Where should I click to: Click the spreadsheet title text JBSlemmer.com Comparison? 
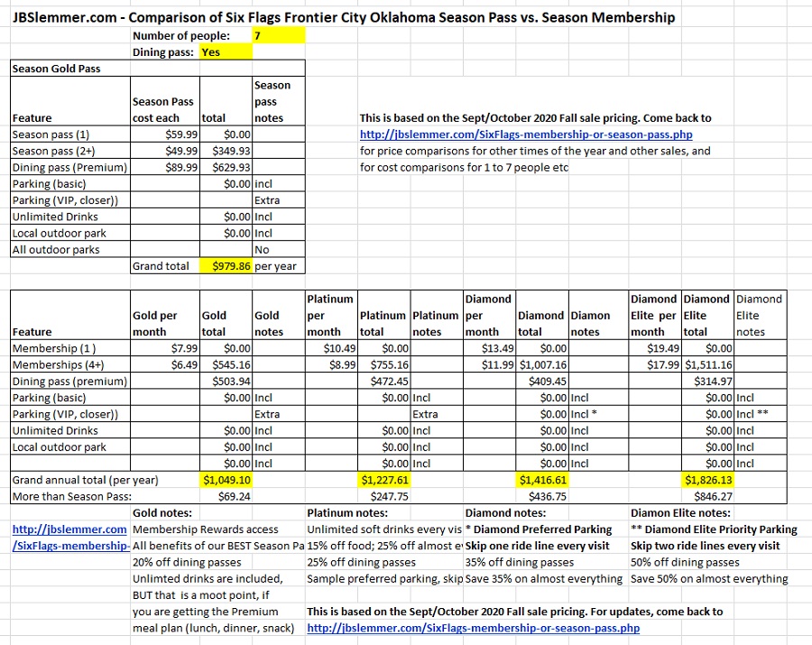344,17
